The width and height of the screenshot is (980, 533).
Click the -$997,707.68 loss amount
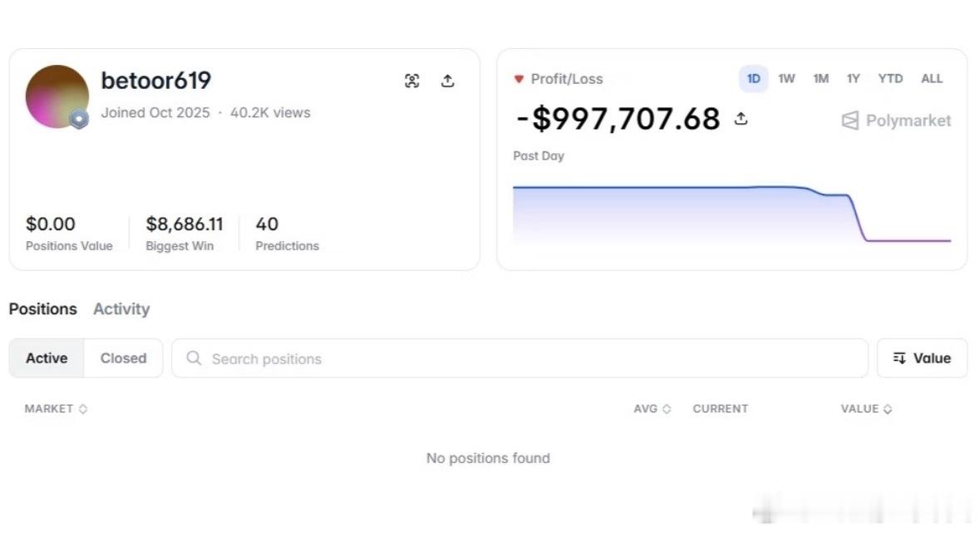[618, 119]
